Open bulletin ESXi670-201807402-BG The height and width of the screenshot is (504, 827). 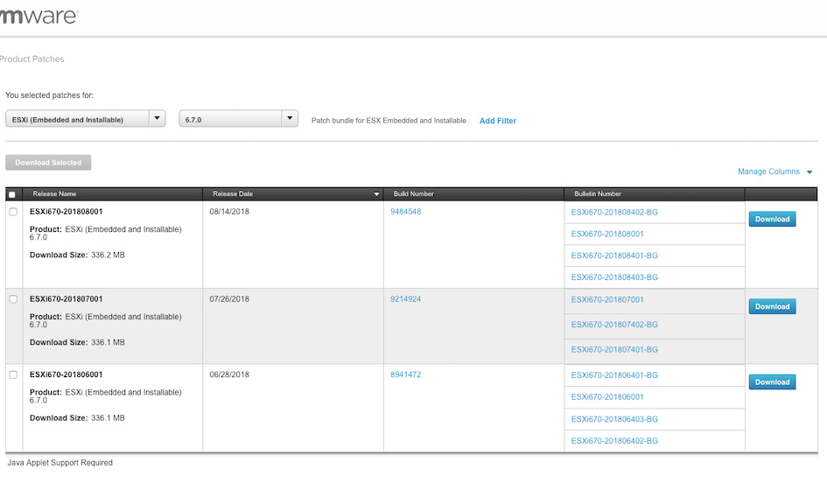(x=614, y=325)
